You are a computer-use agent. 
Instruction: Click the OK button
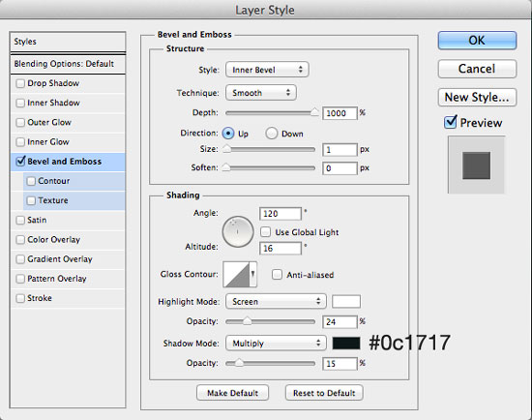coord(477,41)
